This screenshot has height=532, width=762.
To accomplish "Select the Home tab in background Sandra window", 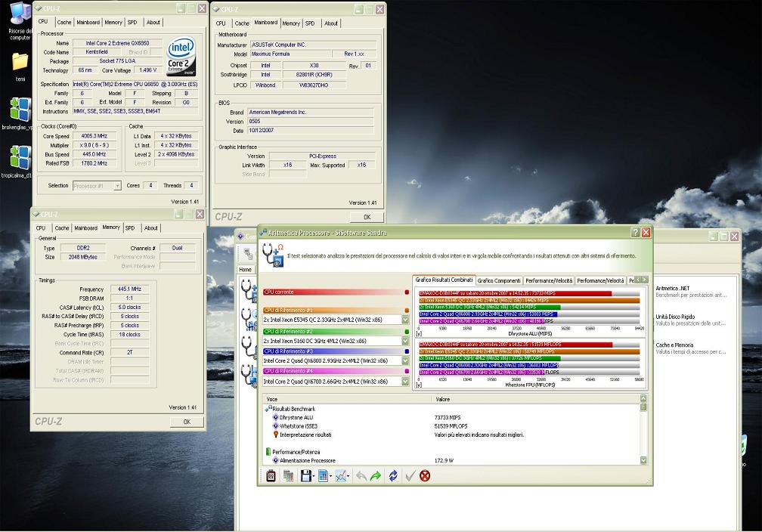I will pos(246,270).
